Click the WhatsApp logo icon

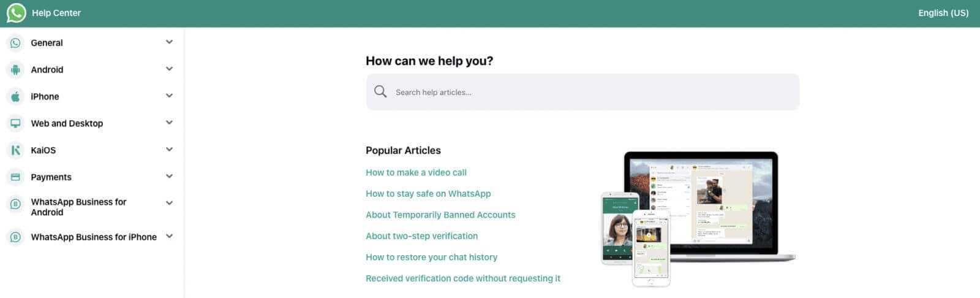(17, 13)
